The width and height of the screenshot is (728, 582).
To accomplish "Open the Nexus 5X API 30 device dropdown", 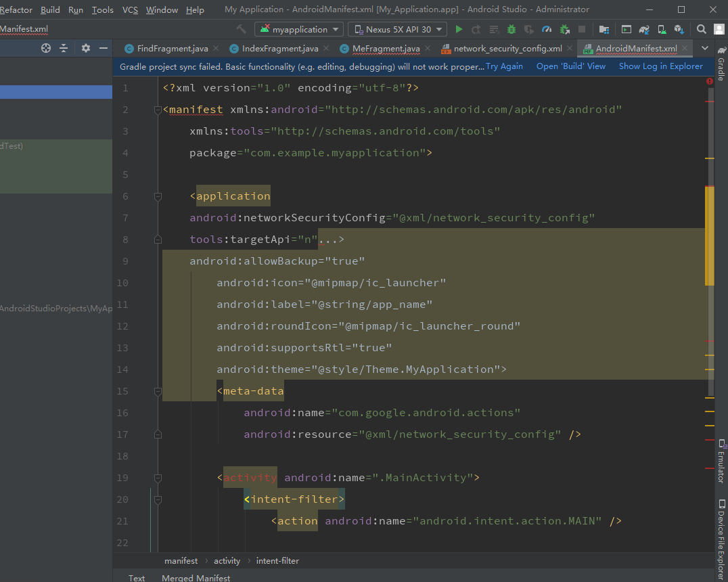I will click(x=397, y=29).
